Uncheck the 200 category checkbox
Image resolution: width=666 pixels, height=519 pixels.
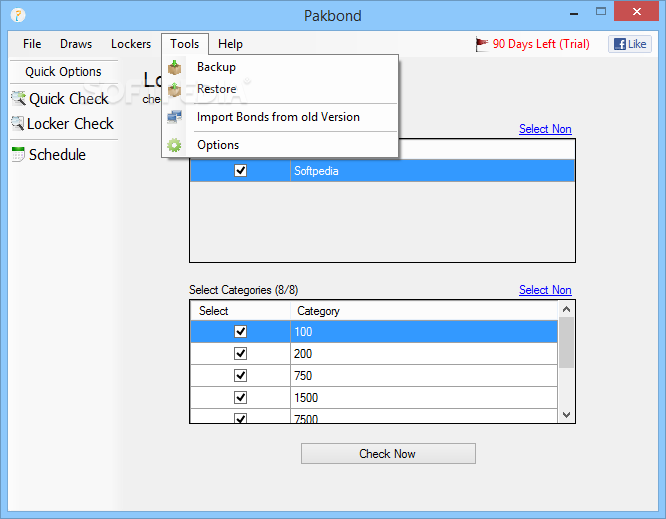tap(240, 353)
